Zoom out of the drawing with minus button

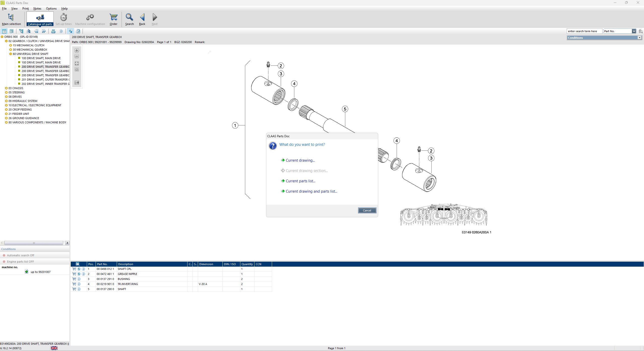[x=77, y=56]
